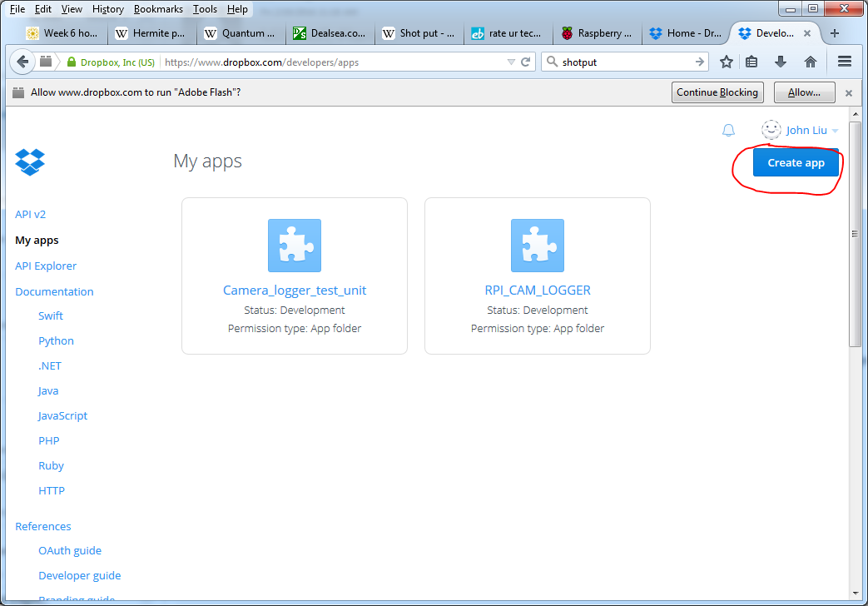Switch to the Hermite p... tab
The height and width of the screenshot is (606, 868).
coord(151,33)
